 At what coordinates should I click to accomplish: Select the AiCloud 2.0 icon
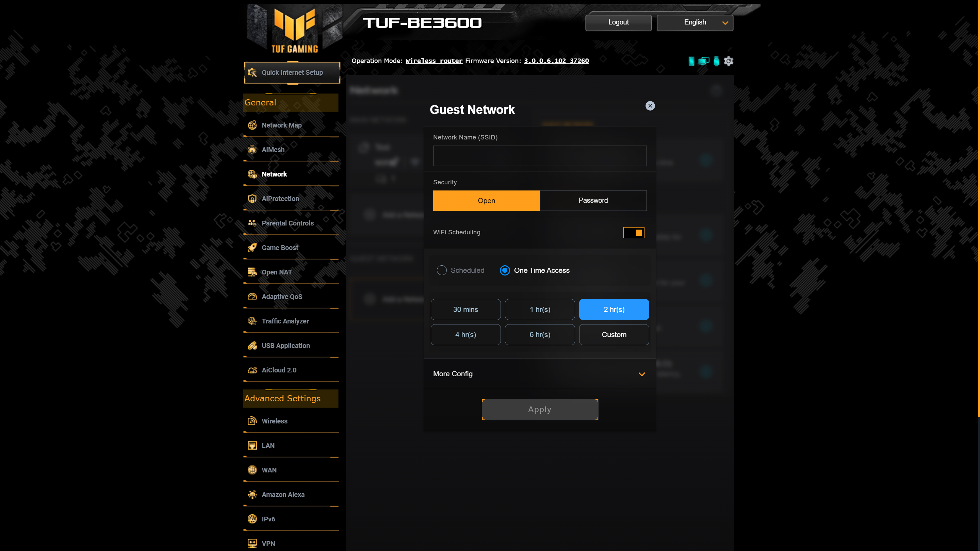pyautogui.click(x=253, y=369)
